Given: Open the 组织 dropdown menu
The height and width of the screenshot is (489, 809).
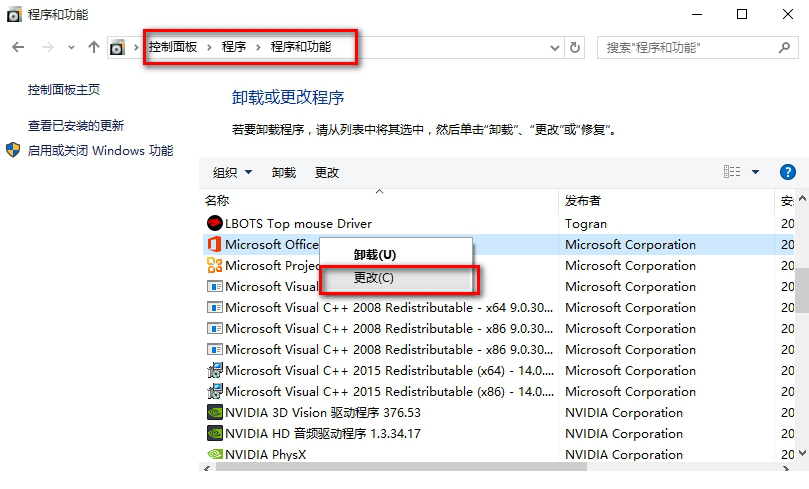Looking at the screenshot, I should click(x=233, y=173).
